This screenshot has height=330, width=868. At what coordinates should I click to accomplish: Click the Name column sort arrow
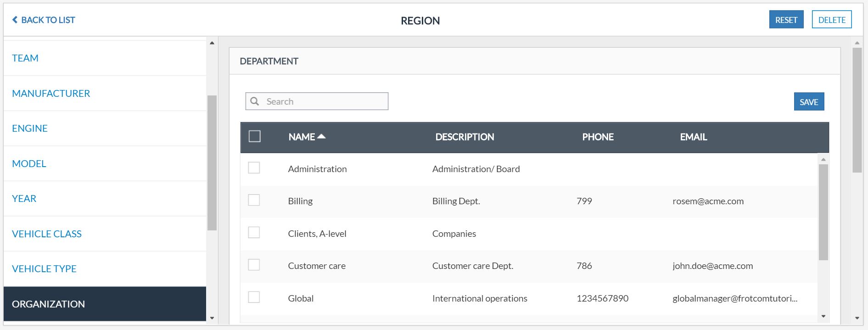pos(321,136)
